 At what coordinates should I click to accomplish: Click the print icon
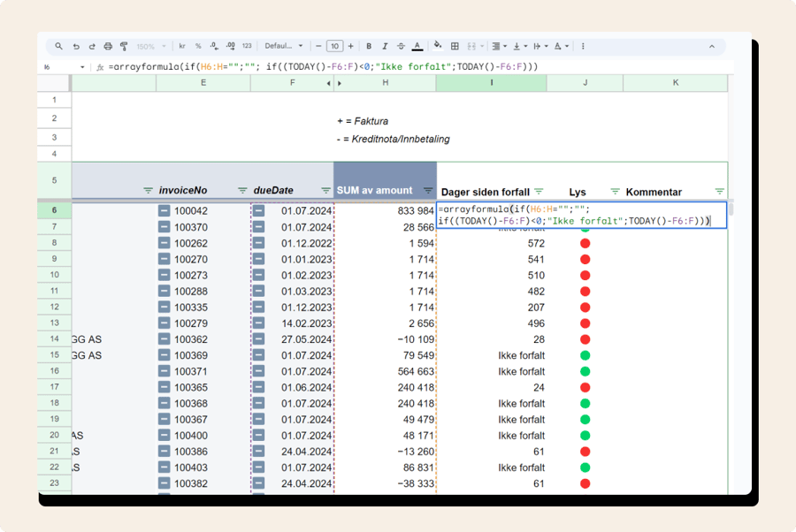(108, 46)
